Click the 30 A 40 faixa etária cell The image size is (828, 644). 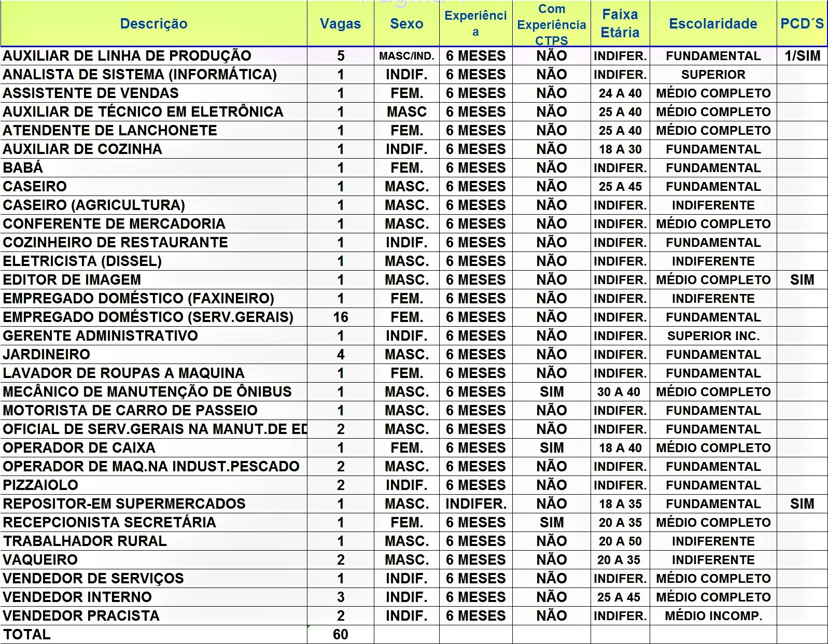point(620,392)
